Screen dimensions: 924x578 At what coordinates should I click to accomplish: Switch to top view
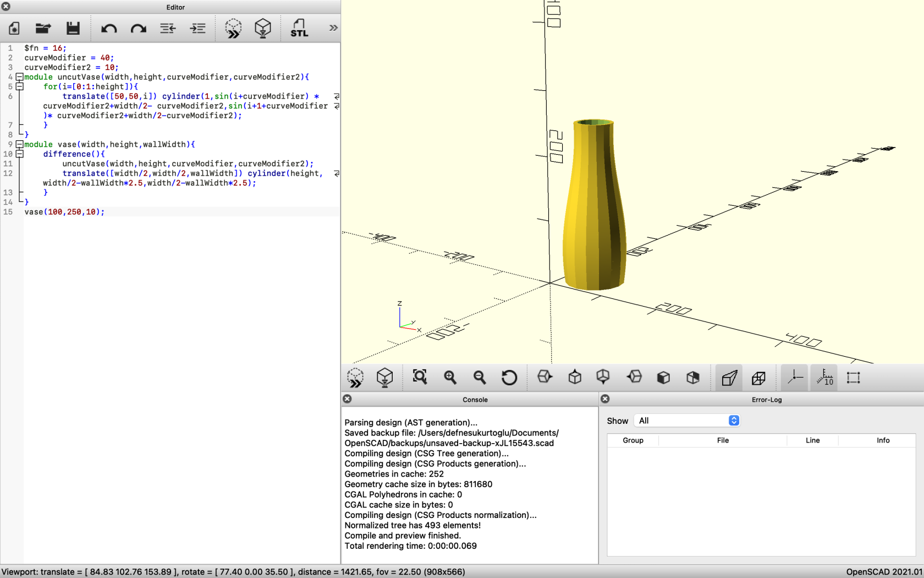pos(575,377)
